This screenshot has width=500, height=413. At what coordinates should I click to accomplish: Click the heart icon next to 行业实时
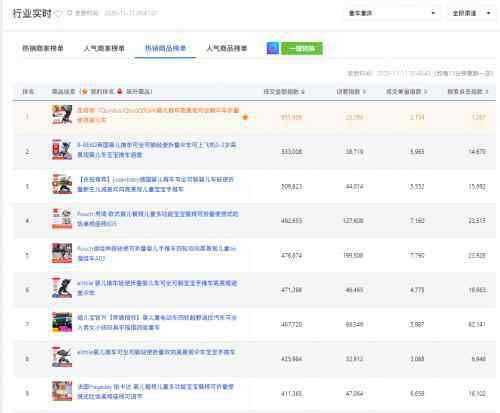(59, 13)
